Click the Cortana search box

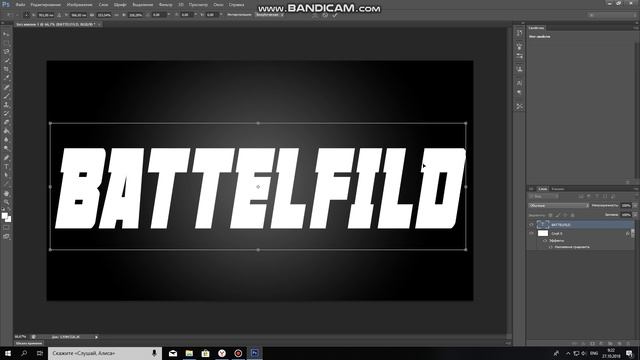(105, 353)
